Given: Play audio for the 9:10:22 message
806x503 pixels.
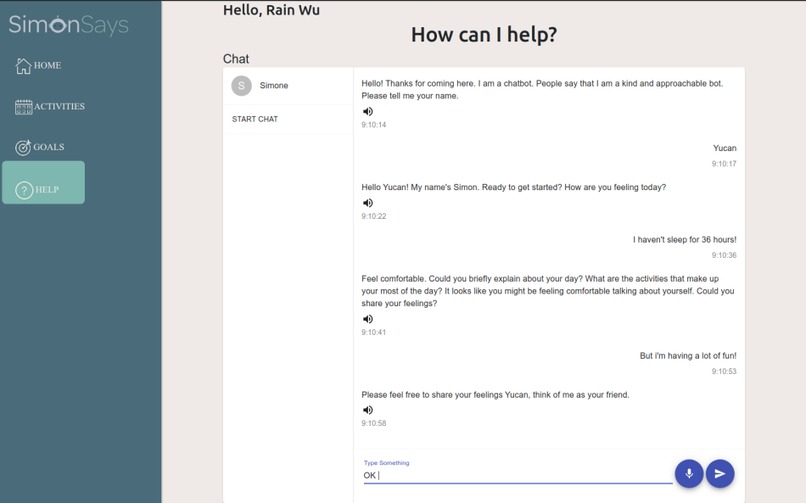Looking at the screenshot, I should [x=368, y=203].
